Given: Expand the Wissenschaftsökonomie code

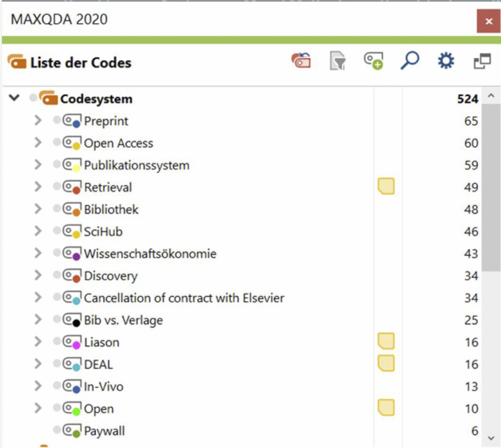Looking at the screenshot, I should (38, 253).
